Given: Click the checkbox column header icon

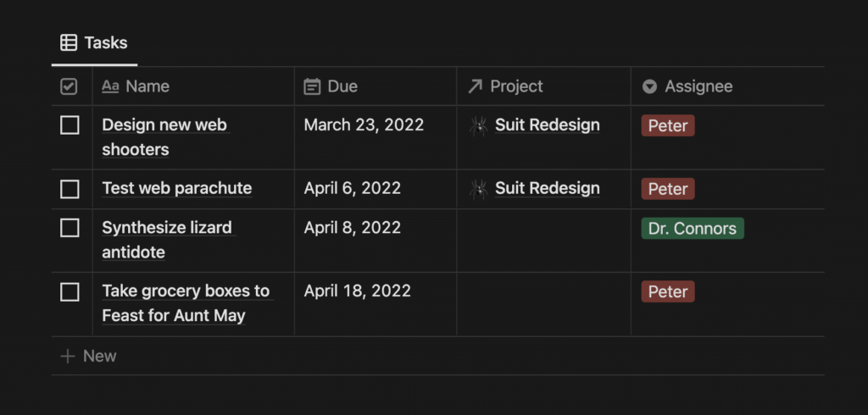Looking at the screenshot, I should click(69, 86).
